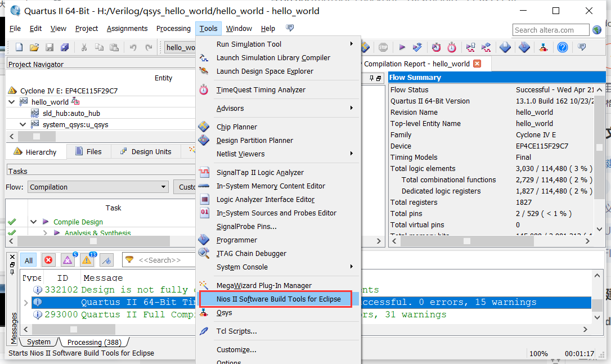Click the Qsys toolbar icon
Viewport: 611px width, 364px height.
(543, 47)
